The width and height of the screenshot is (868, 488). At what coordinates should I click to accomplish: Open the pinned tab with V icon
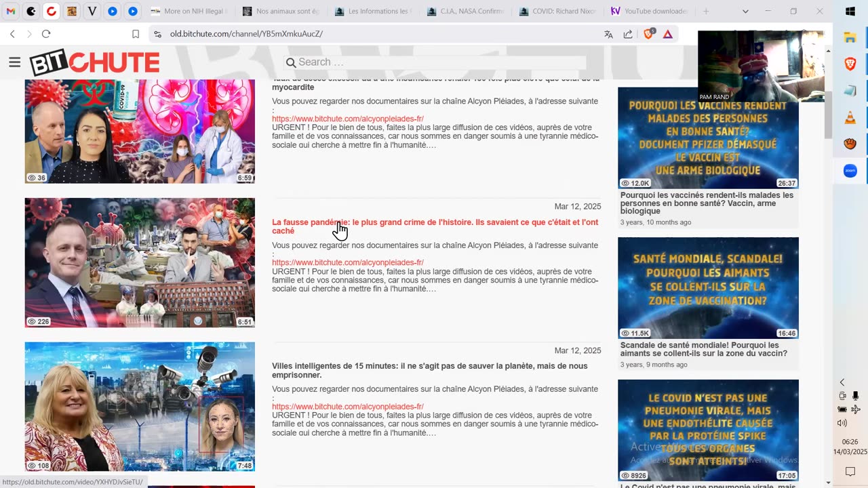point(92,12)
